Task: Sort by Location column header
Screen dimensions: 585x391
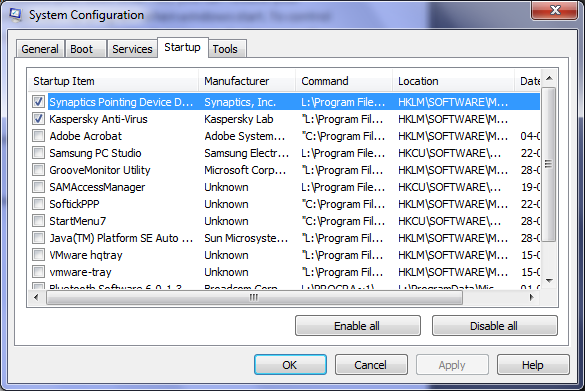Action: (x=453, y=81)
